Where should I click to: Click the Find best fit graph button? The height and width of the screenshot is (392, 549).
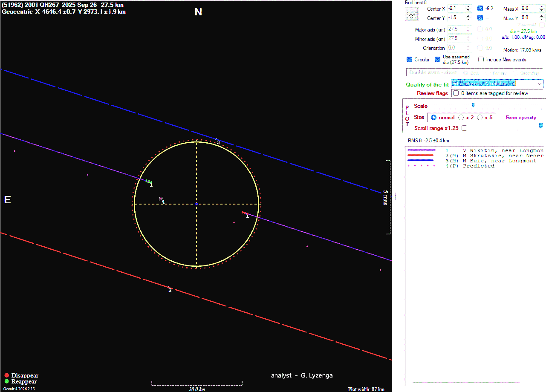pos(412,14)
